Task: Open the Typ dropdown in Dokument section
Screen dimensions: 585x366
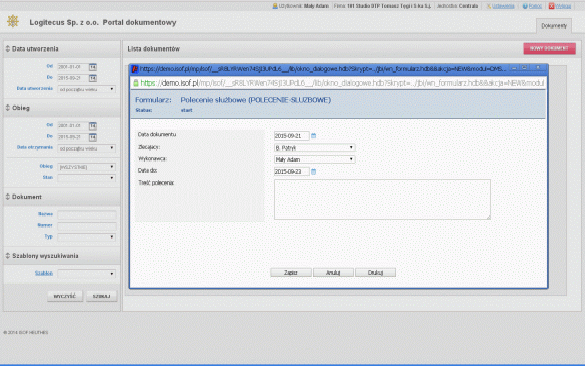Action: 87,237
